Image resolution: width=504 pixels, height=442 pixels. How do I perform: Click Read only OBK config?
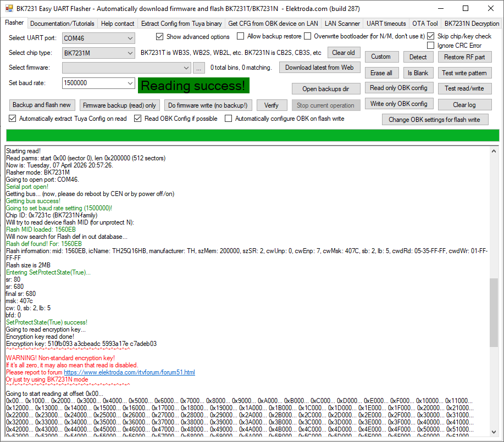point(398,88)
